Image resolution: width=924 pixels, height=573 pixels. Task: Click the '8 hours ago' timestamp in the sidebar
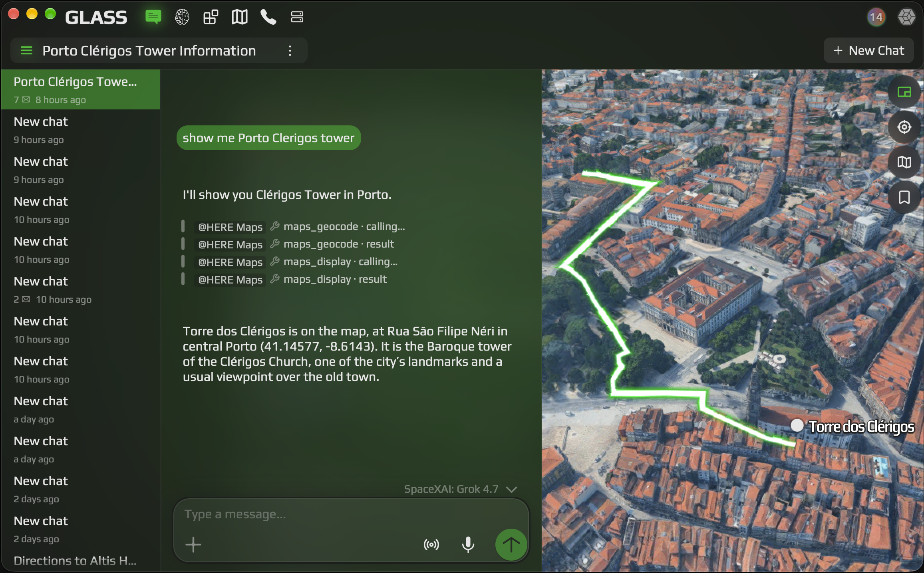pos(61,100)
